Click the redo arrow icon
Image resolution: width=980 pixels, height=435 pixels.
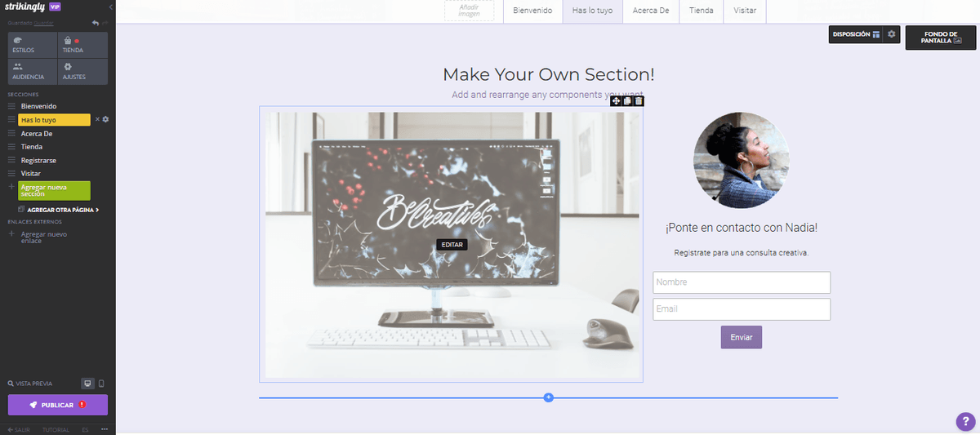105,23
